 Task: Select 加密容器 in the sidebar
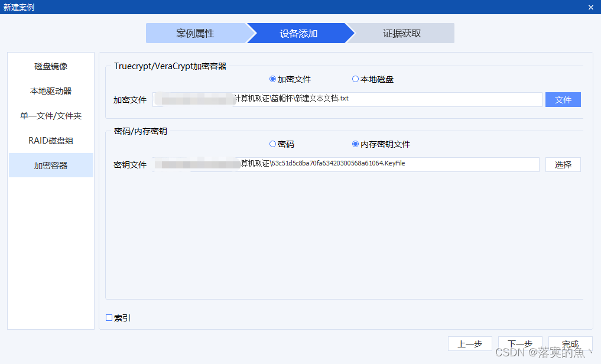51,165
